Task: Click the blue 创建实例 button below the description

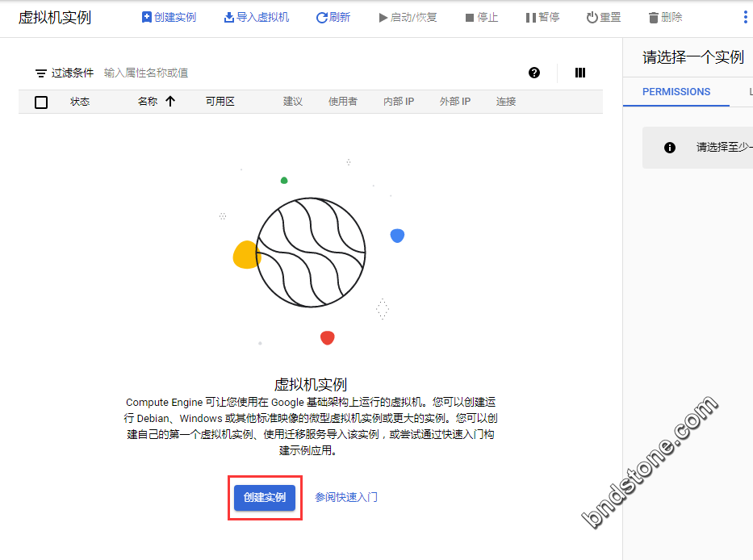Action: click(265, 498)
